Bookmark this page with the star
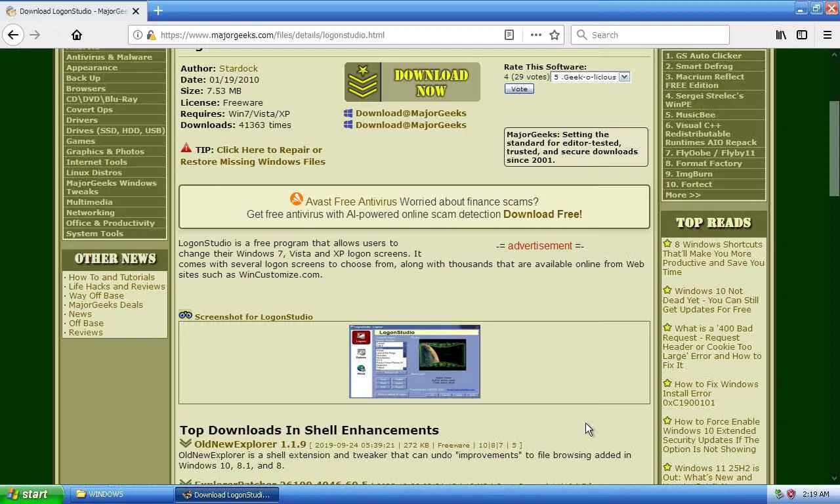This screenshot has width=840, height=504. 555,35
